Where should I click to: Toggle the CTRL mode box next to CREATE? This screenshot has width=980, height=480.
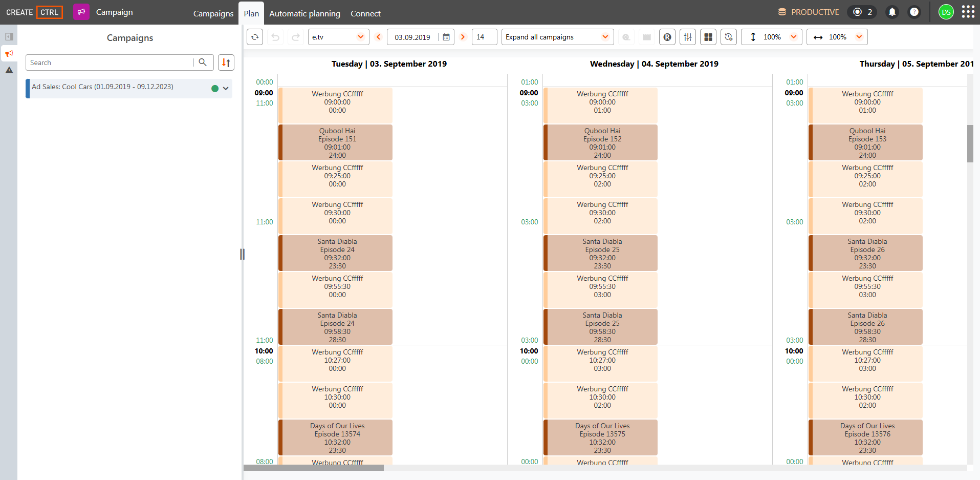[x=50, y=12]
